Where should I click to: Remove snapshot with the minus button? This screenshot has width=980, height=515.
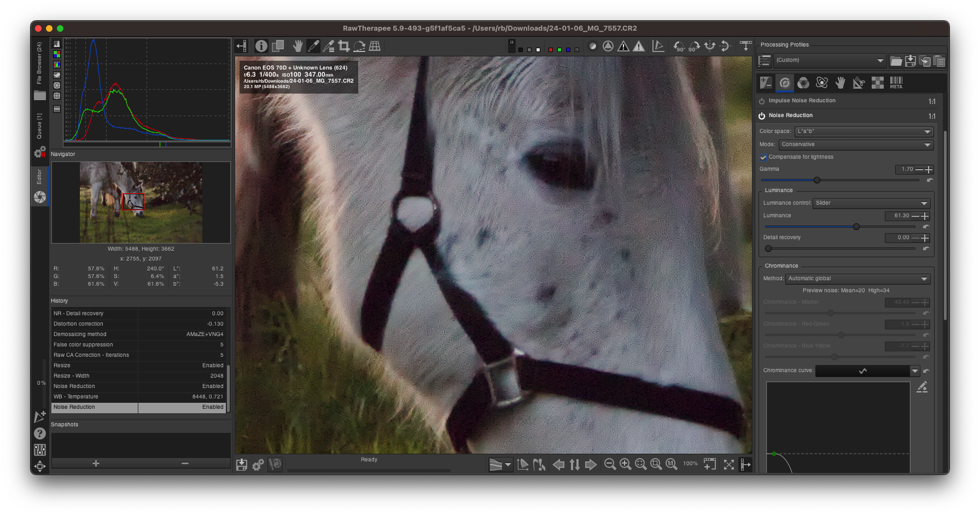(x=185, y=464)
